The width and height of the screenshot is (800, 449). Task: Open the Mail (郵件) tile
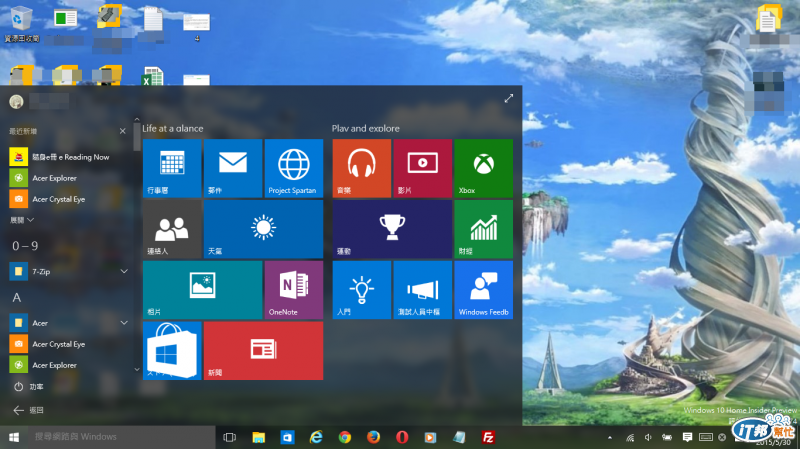233,168
